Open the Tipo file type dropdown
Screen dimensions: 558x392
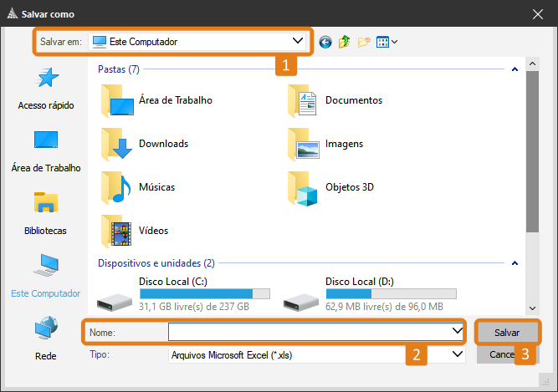(457, 354)
